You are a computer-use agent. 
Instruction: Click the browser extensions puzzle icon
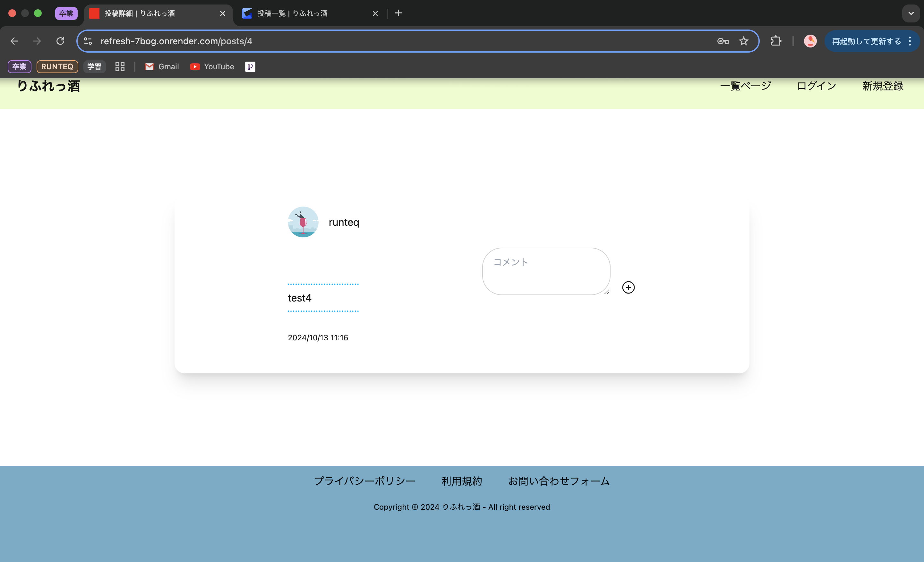click(x=776, y=41)
